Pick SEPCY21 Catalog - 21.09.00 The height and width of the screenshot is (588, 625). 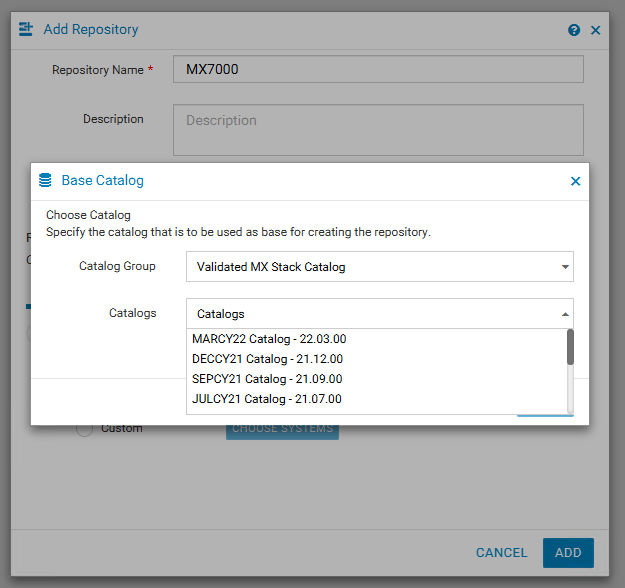click(267, 379)
